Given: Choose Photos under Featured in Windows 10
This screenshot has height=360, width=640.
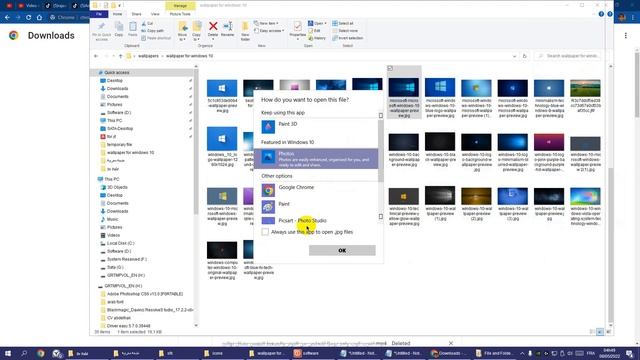Looking at the screenshot, I should [316, 158].
